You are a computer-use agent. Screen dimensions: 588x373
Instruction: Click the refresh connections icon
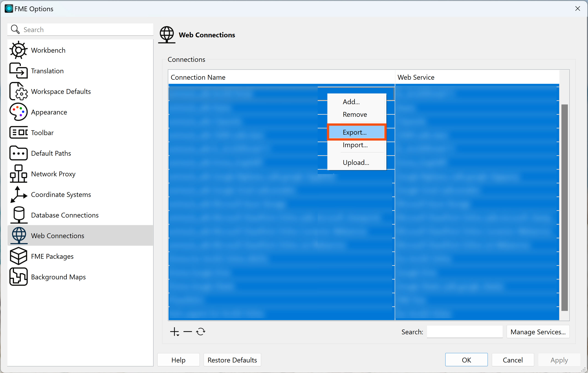tap(201, 332)
